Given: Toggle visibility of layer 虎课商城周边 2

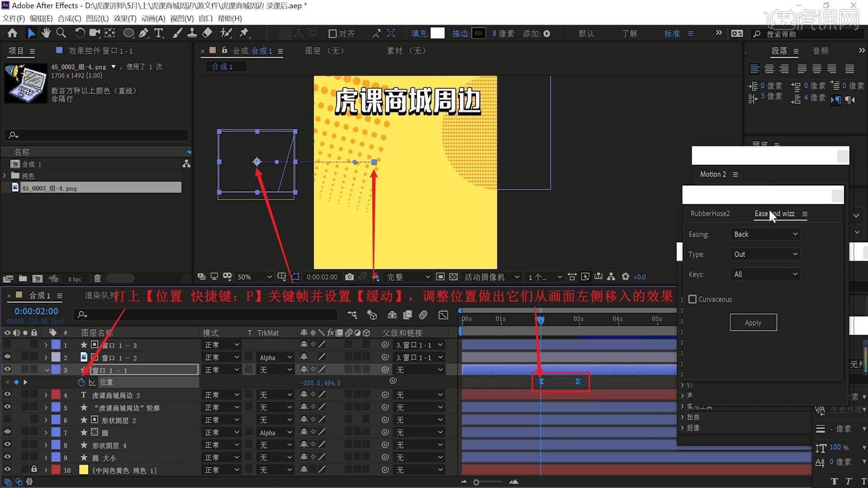Looking at the screenshot, I should [x=7, y=394].
